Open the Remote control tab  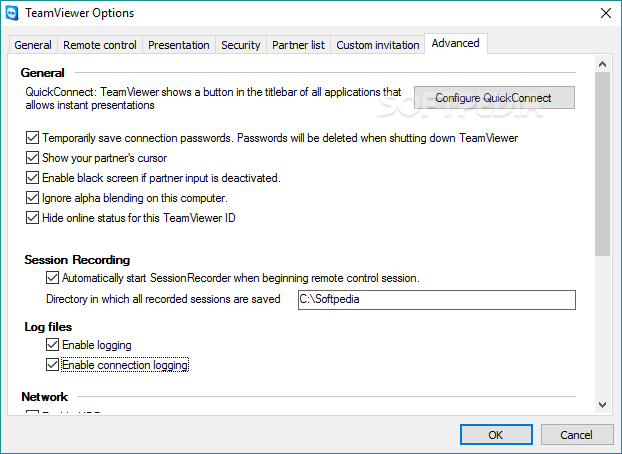click(x=100, y=45)
